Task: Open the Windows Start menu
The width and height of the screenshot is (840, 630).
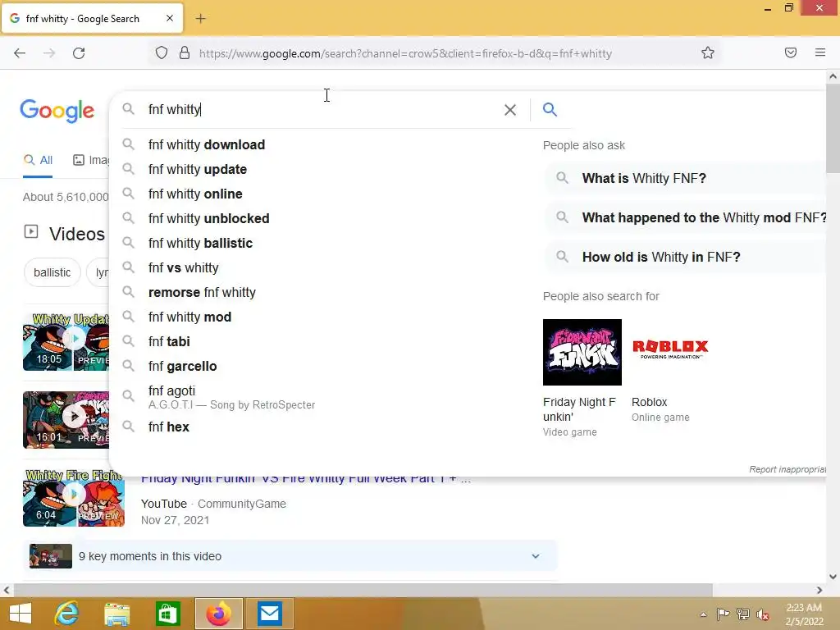Action: tap(21, 614)
